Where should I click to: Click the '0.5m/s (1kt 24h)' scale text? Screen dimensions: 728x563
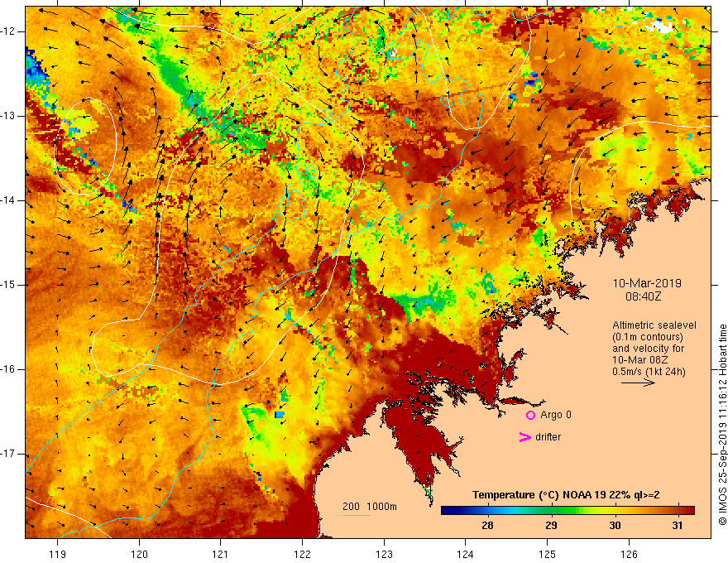(x=649, y=372)
